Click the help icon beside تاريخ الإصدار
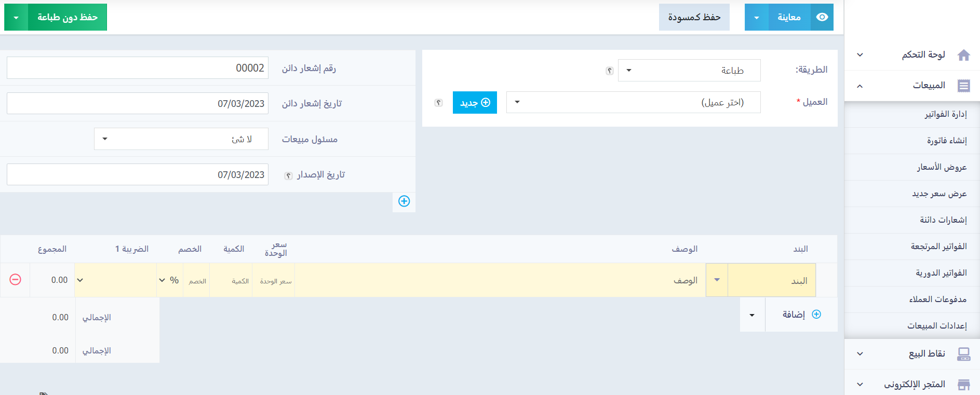980x395 pixels. click(x=288, y=175)
